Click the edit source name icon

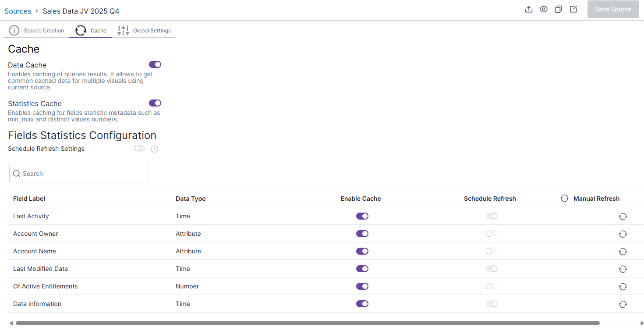573,9
